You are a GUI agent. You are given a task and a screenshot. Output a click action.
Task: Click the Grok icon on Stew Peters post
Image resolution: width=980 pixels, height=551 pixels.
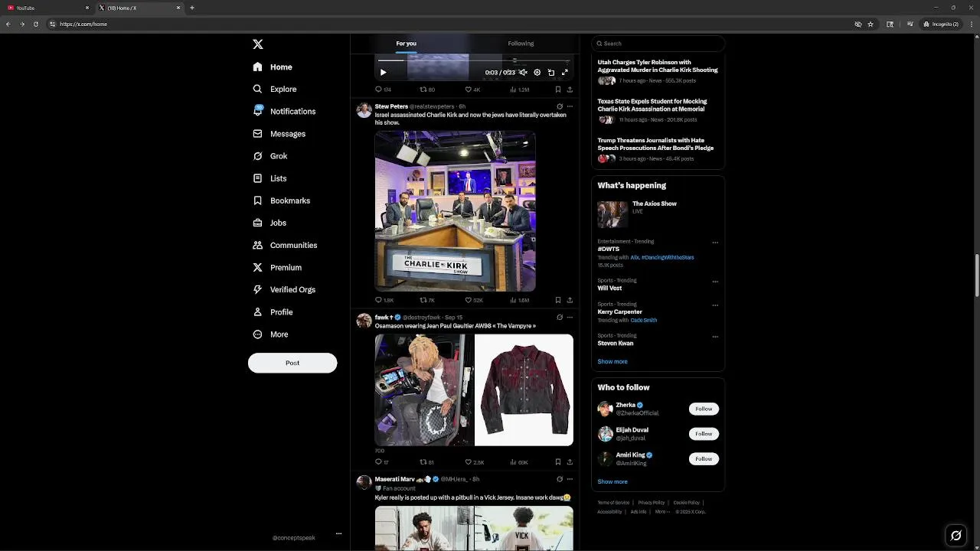click(x=560, y=106)
